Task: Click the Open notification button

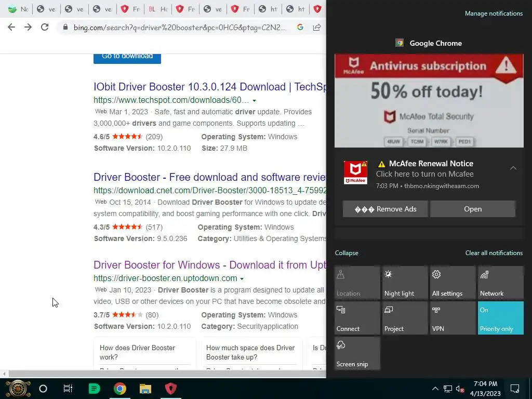Action: pos(473,209)
